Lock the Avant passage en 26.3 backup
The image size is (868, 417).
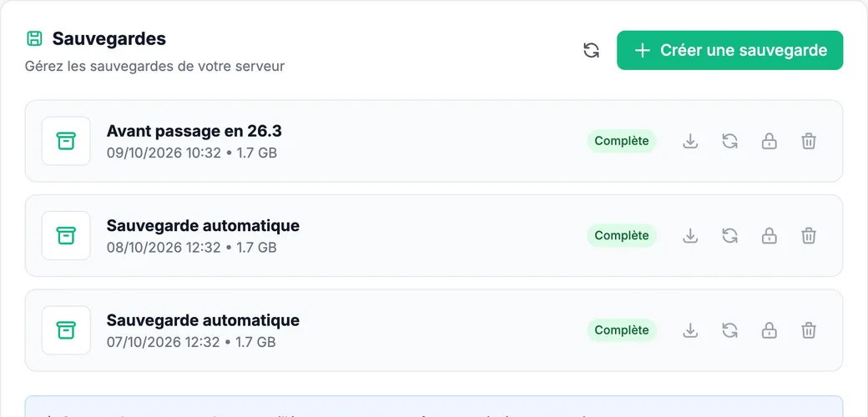point(769,141)
